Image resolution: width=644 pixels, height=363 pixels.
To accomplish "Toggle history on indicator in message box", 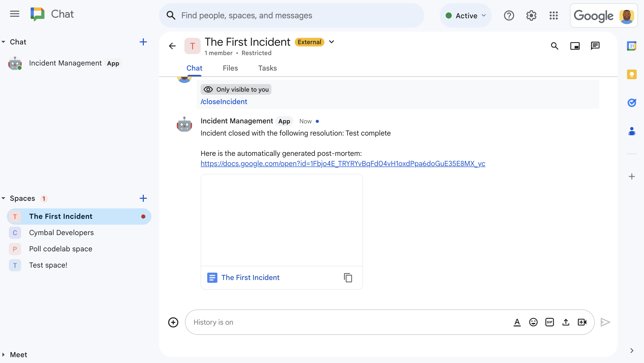I will pos(213,322).
